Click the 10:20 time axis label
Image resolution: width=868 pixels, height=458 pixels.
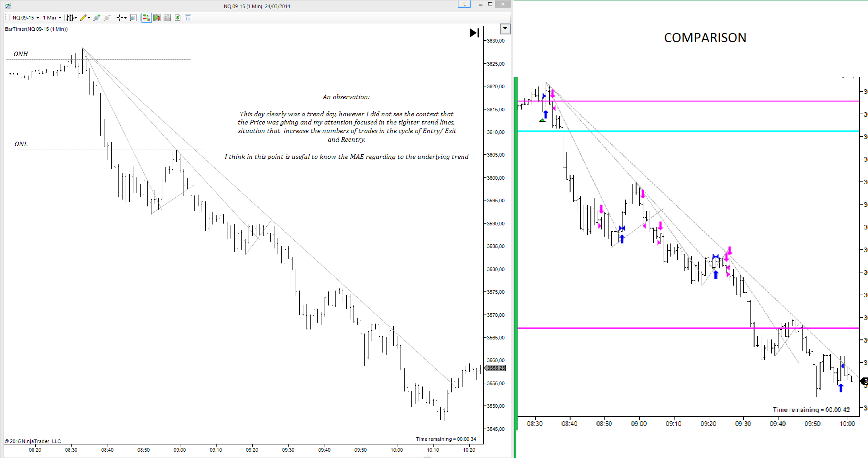click(469, 450)
